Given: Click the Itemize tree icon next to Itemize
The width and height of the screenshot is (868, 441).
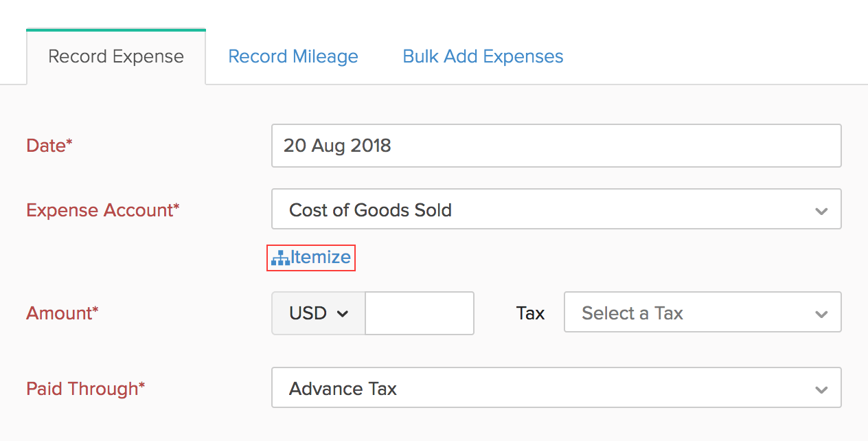Looking at the screenshot, I should coord(280,258).
